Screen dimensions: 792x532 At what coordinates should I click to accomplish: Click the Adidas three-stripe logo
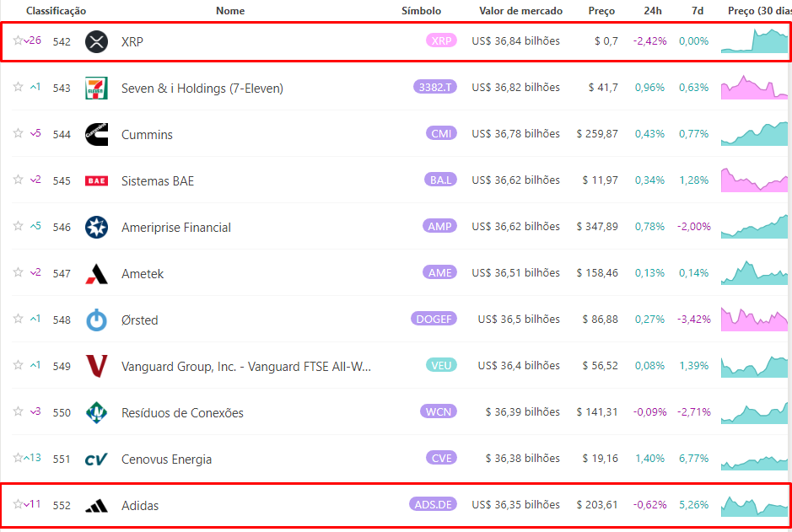pos(96,506)
